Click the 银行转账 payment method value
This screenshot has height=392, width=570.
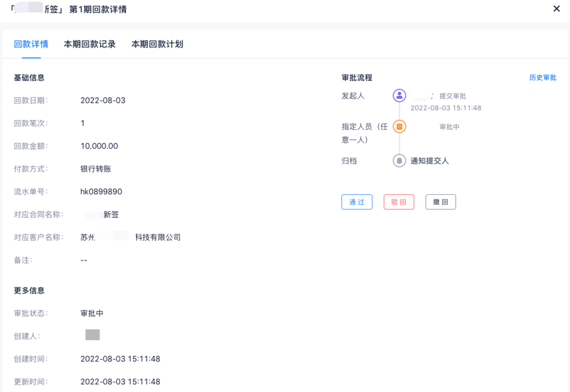(x=96, y=169)
